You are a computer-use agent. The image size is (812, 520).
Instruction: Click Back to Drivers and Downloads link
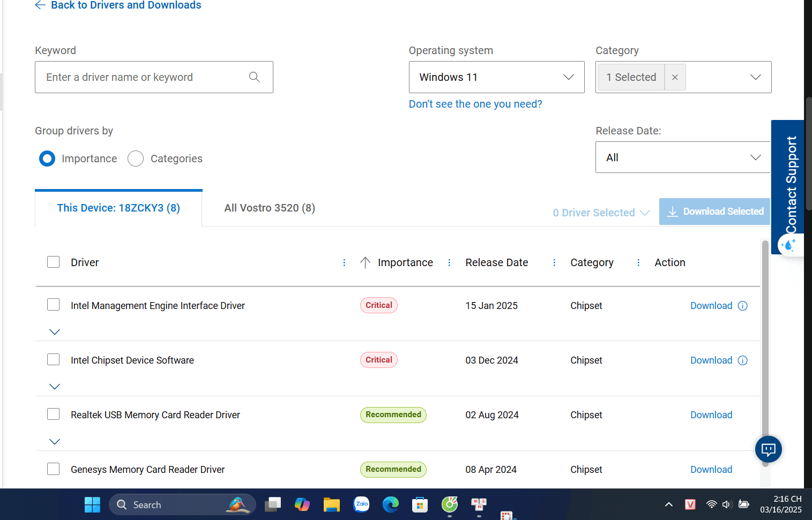tap(125, 5)
